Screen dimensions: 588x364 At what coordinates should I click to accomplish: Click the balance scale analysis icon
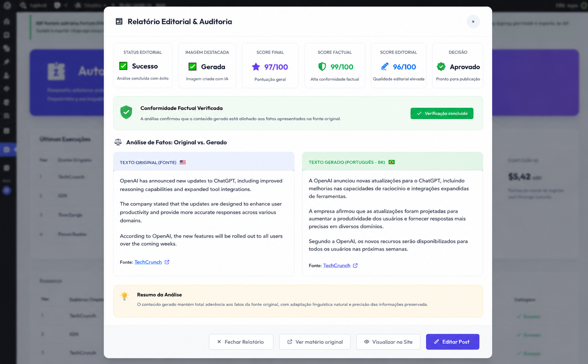pyautogui.click(x=118, y=142)
